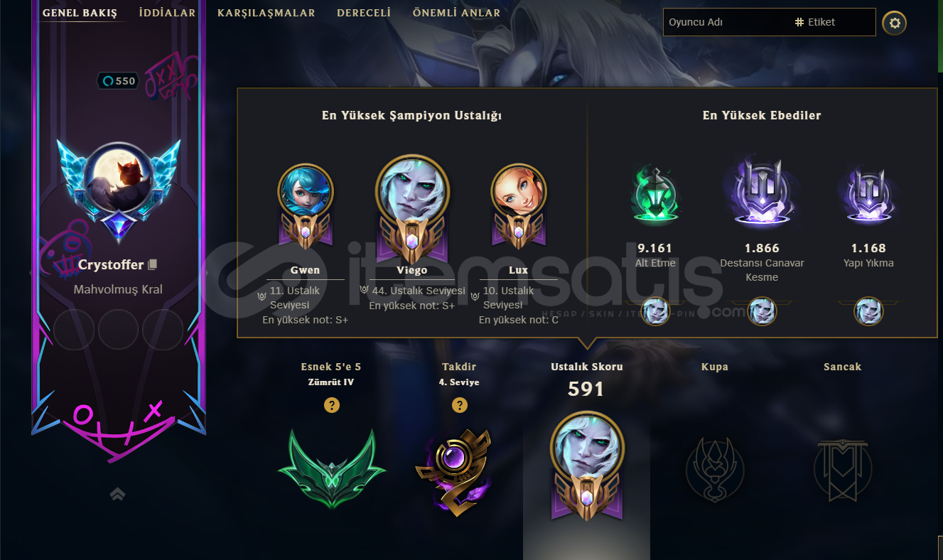Open the settings gear icon
The width and height of the screenshot is (943, 560).
pos(895,23)
